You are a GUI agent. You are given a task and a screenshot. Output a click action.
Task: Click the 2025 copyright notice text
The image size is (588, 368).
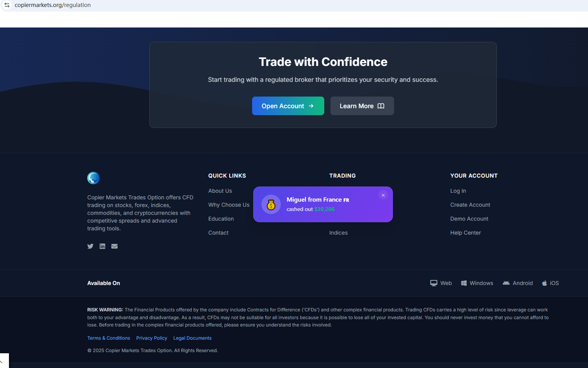[x=152, y=351]
